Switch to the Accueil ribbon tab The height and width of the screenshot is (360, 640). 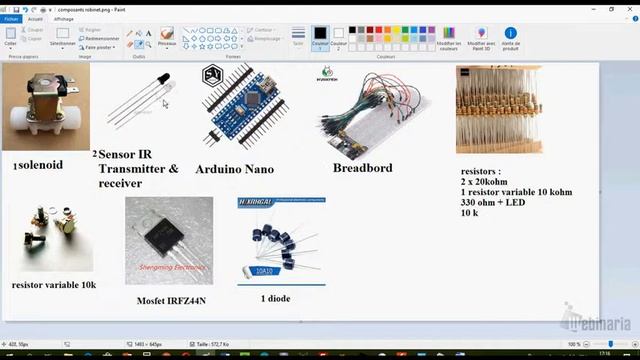tap(35, 19)
